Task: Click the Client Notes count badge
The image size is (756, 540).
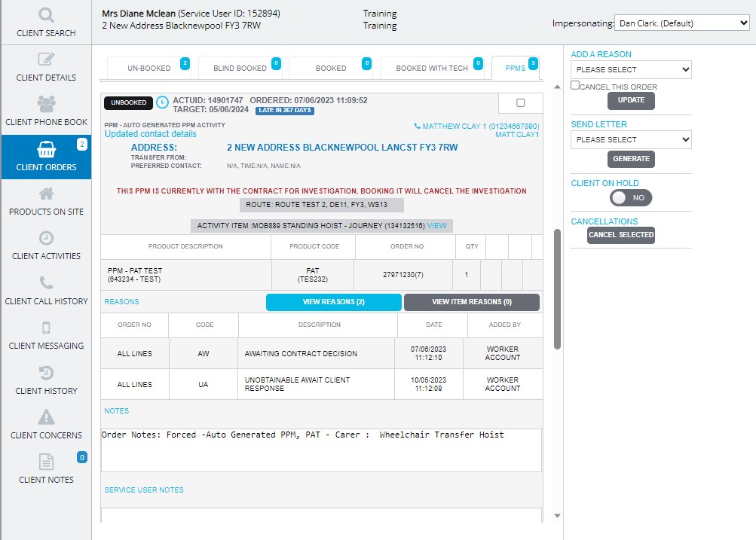Action: click(x=82, y=457)
